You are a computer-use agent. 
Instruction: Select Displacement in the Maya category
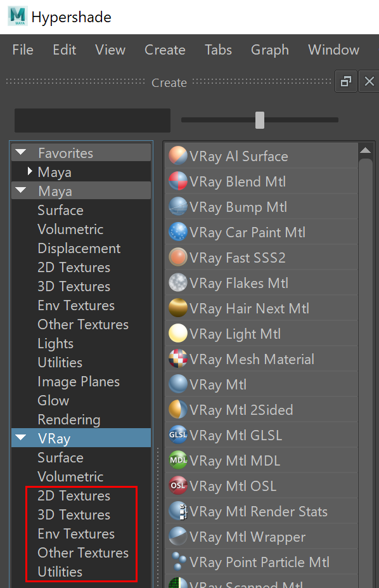79,248
